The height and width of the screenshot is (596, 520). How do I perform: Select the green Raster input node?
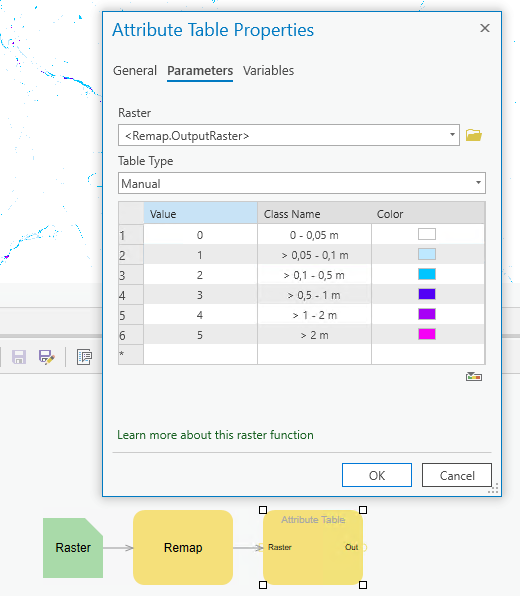point(73,548)
